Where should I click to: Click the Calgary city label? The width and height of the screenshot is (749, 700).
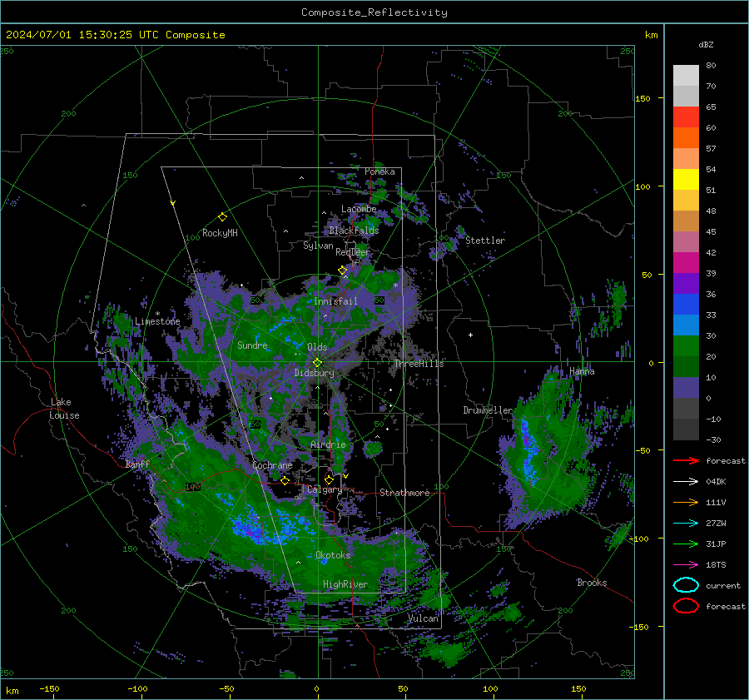coord(325,489)
